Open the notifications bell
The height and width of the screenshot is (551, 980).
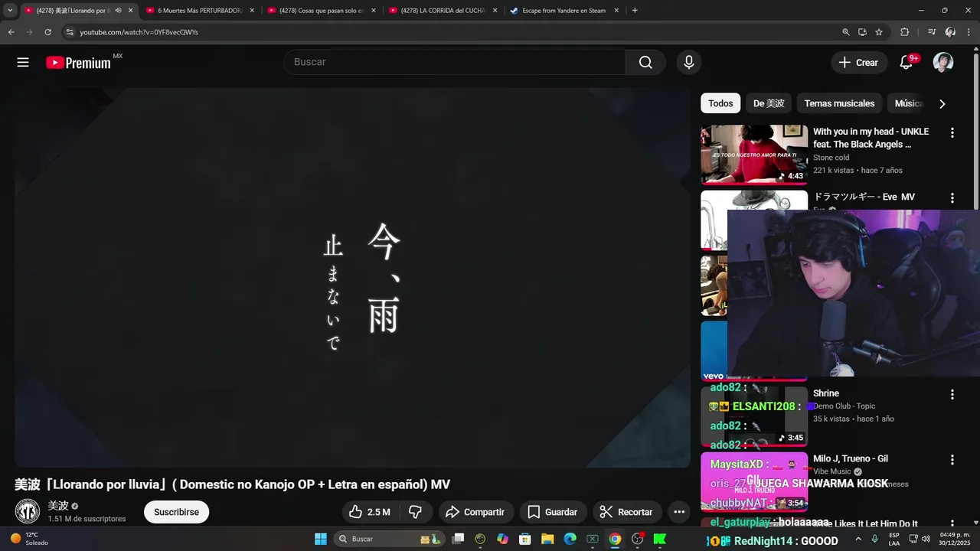pyautogui.click(x=906, y=63)
